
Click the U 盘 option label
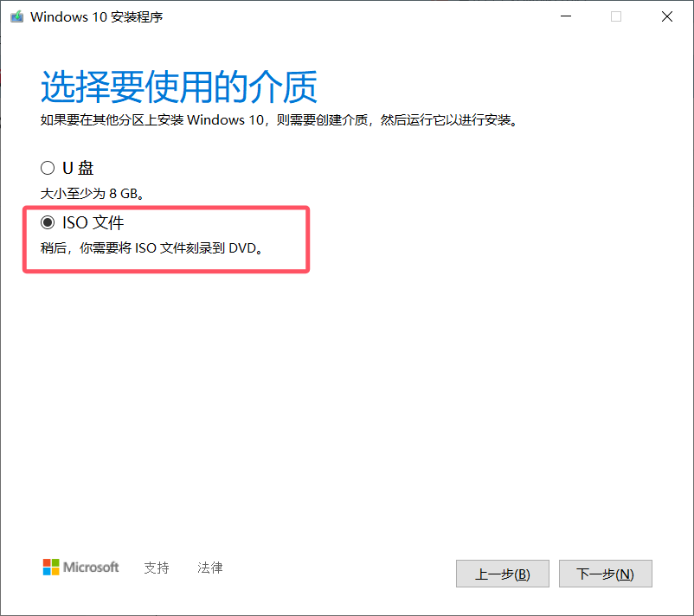click(x=78, y=168)
